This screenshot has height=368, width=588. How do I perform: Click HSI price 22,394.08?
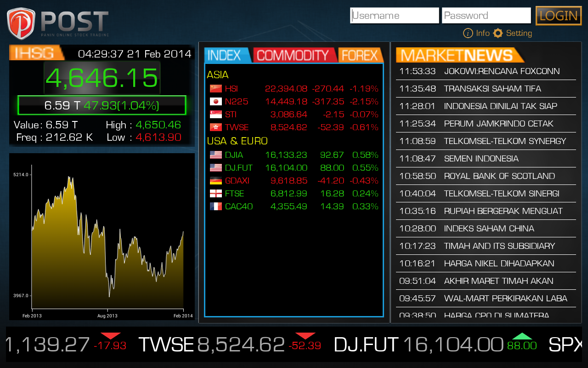point(286,89)
